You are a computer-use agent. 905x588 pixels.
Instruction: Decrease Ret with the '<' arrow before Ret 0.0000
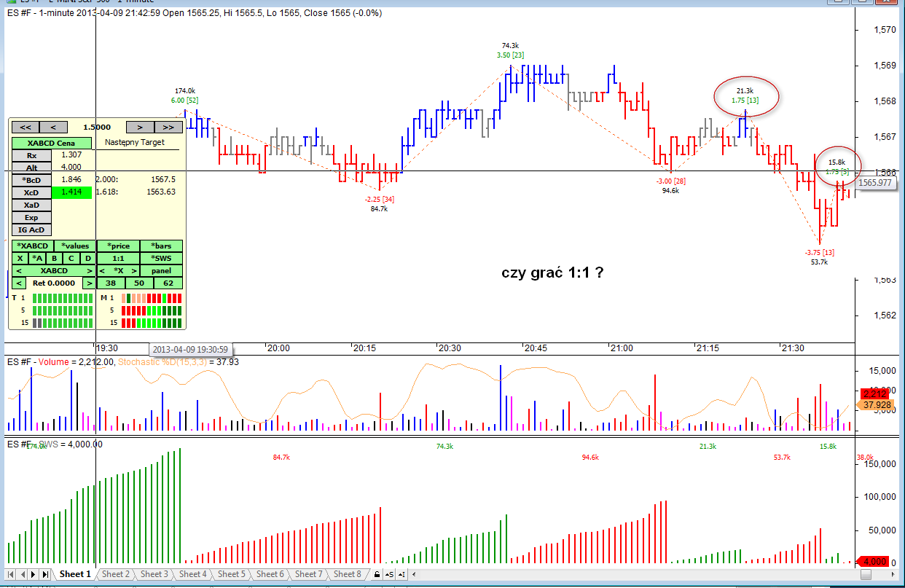tap(19, 283)
